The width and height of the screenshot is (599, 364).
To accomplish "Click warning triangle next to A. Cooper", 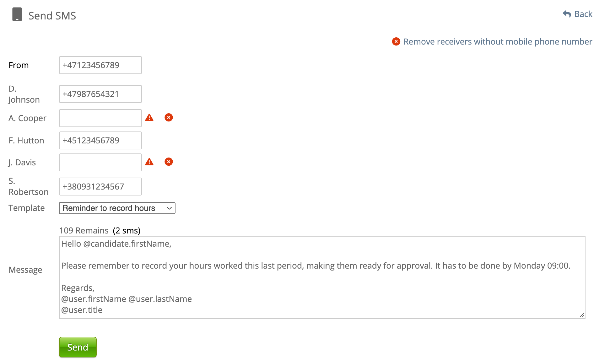I will pos(149,118).
